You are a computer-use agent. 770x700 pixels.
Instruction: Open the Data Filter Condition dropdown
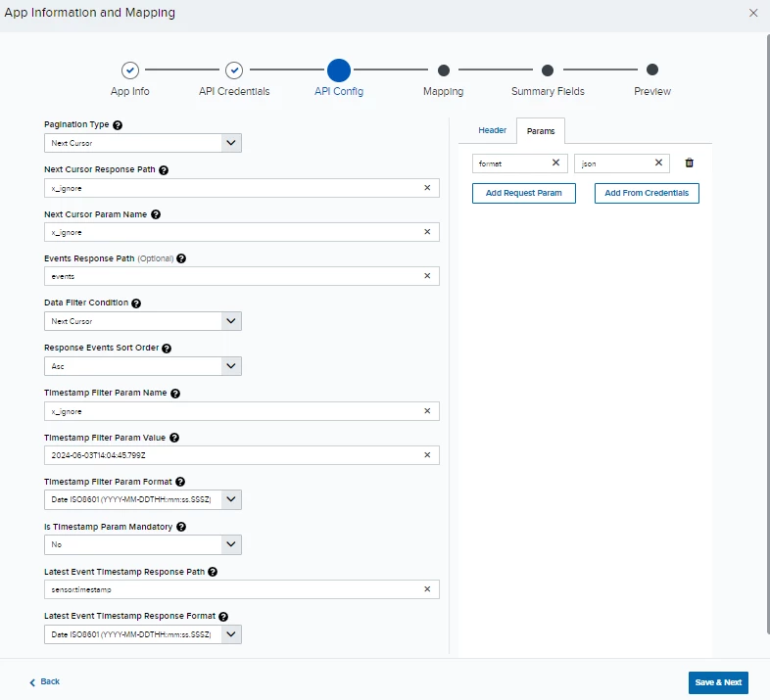[143, 321]
